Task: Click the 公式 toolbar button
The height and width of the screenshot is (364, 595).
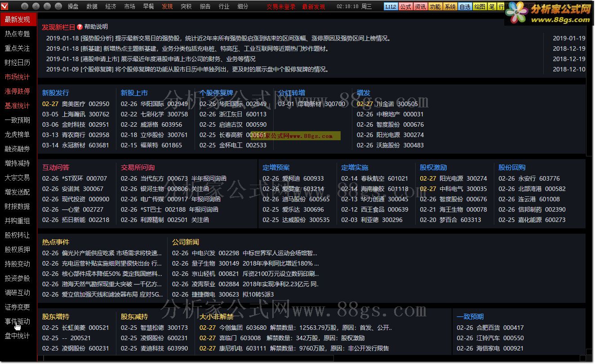Action: [405, 7]
